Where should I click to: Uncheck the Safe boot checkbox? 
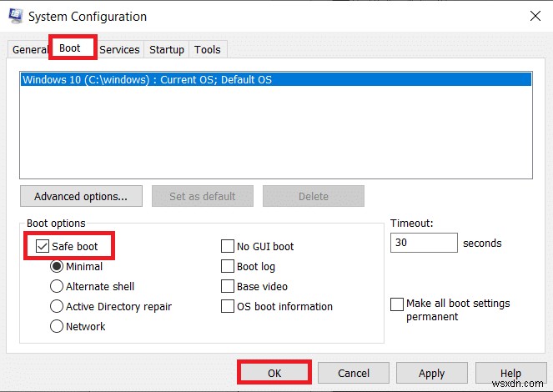(43, 247)
